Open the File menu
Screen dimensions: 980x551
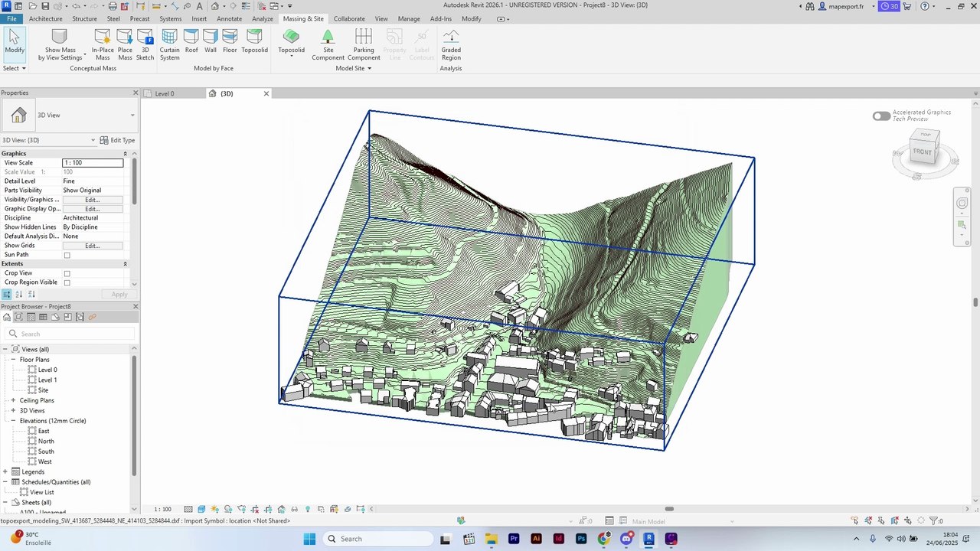pyautogui.click(x=12, y=18)
